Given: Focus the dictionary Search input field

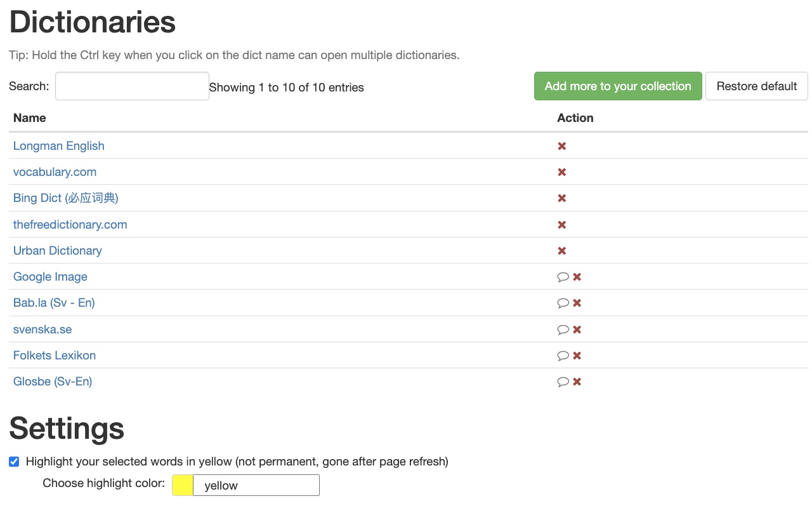Looking at the screenshot, I should point(132,86).
